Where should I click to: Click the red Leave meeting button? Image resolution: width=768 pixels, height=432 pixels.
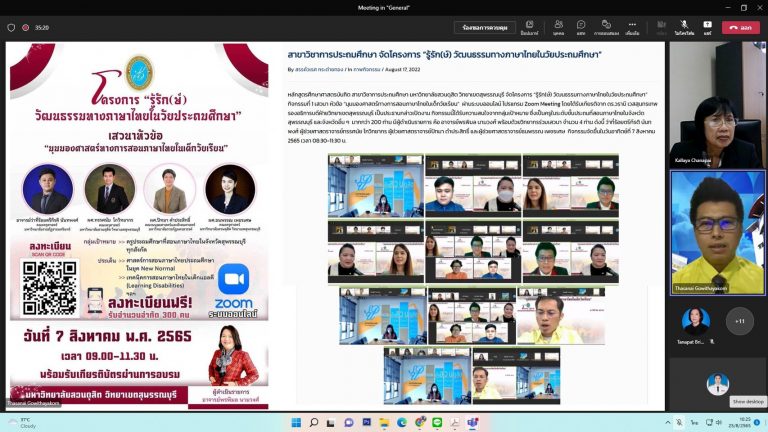coord(741,27)
